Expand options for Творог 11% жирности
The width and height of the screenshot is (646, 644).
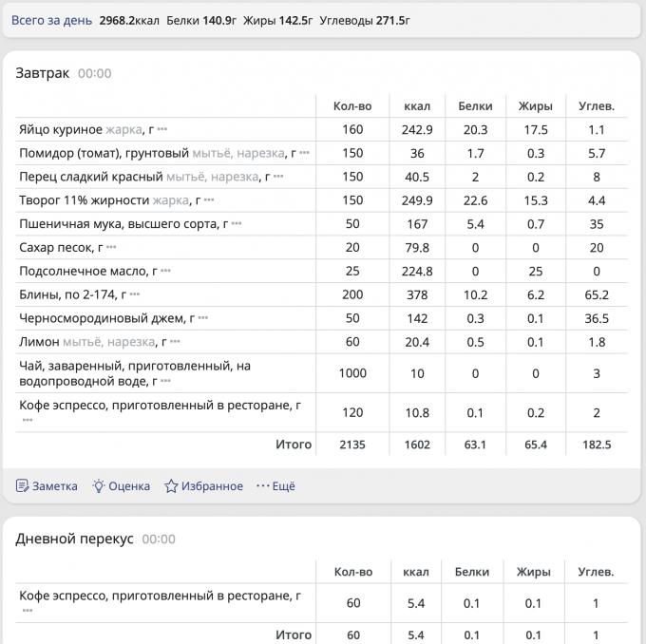click(x=209, y=200)
